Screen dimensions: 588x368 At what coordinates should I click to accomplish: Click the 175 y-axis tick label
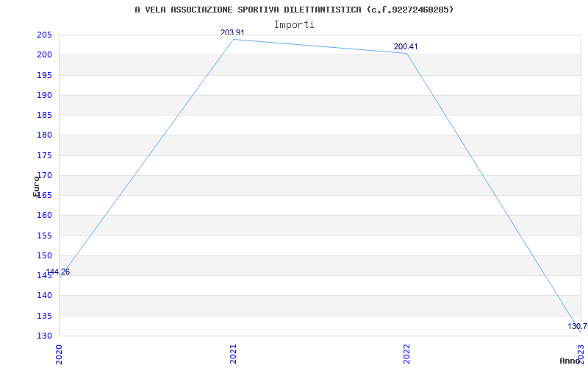(x=44, y=156)
